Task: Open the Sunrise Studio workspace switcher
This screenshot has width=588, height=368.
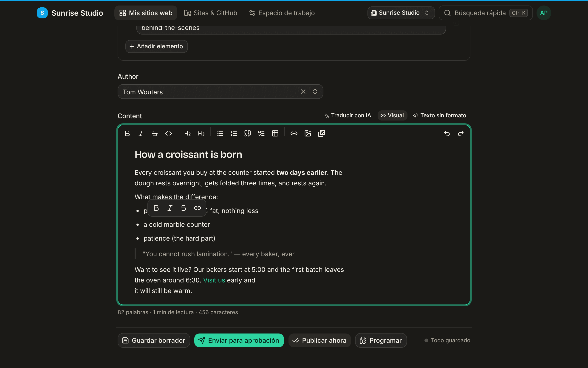Action: 401,13
